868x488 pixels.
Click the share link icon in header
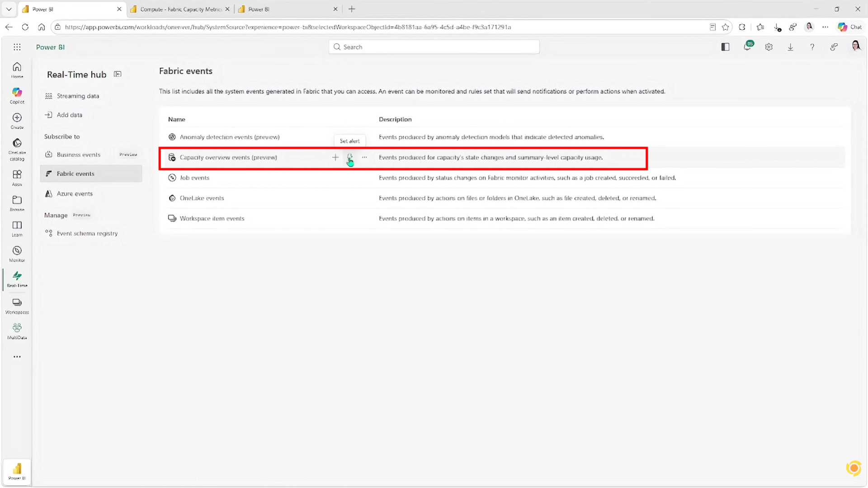coord(834,47)
